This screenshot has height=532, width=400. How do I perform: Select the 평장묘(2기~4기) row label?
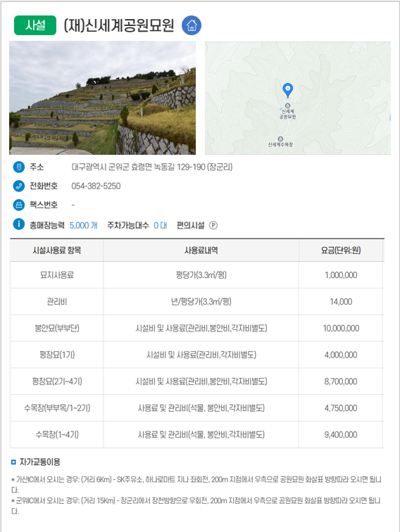pyautogui.click(x=57, y=381)
